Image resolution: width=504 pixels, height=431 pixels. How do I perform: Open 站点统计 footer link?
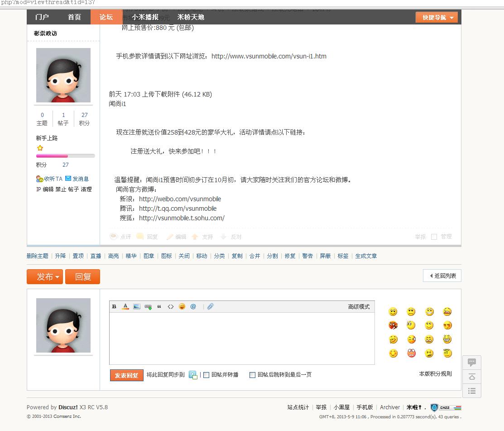point(298,407)
